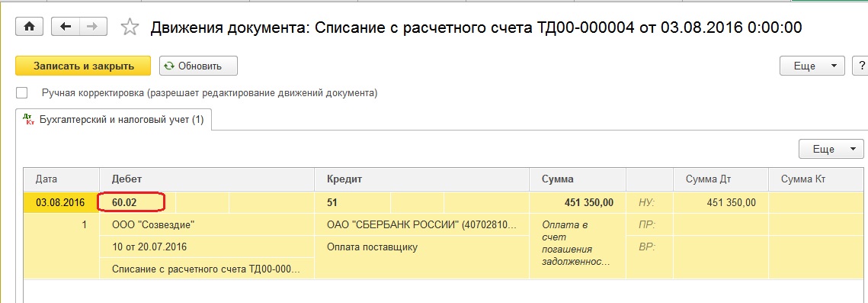The image size is (868, 303).
Task: Add document to favorites with star icon
Action: point(130,27)
